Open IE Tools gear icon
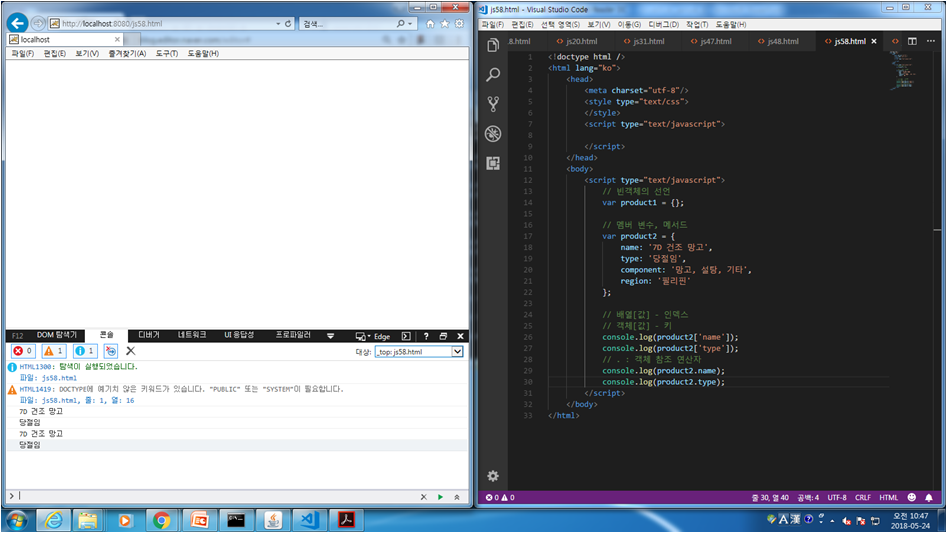Viewport: 947px width, 533px height. point(460,24)
